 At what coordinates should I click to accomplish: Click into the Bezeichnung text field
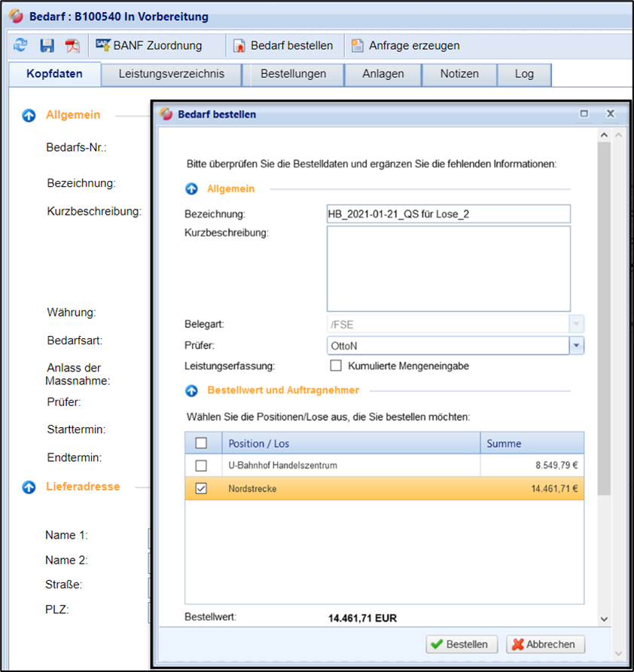coord(448,214)
